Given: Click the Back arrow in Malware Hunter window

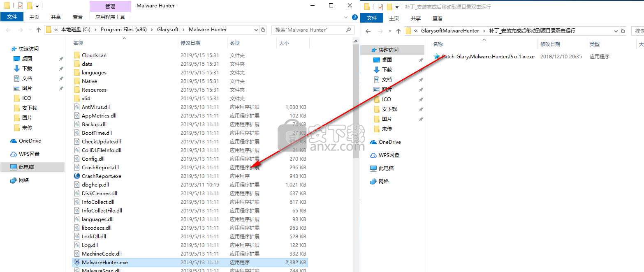Looking at the screenshot, I should [8, 30].
